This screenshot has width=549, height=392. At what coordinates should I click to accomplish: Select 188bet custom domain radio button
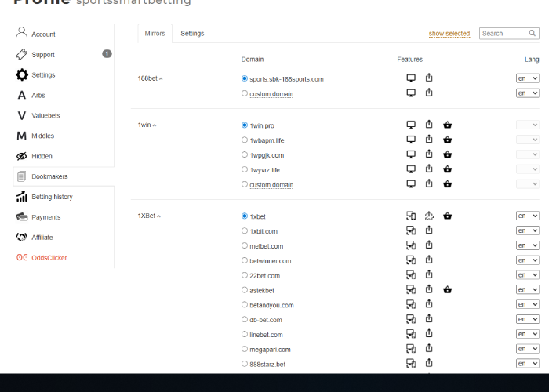pos(245,93)
